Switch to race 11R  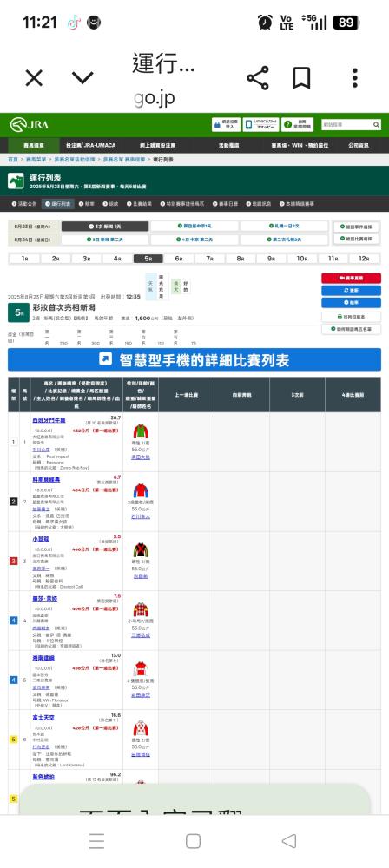(x=333, y=259)
